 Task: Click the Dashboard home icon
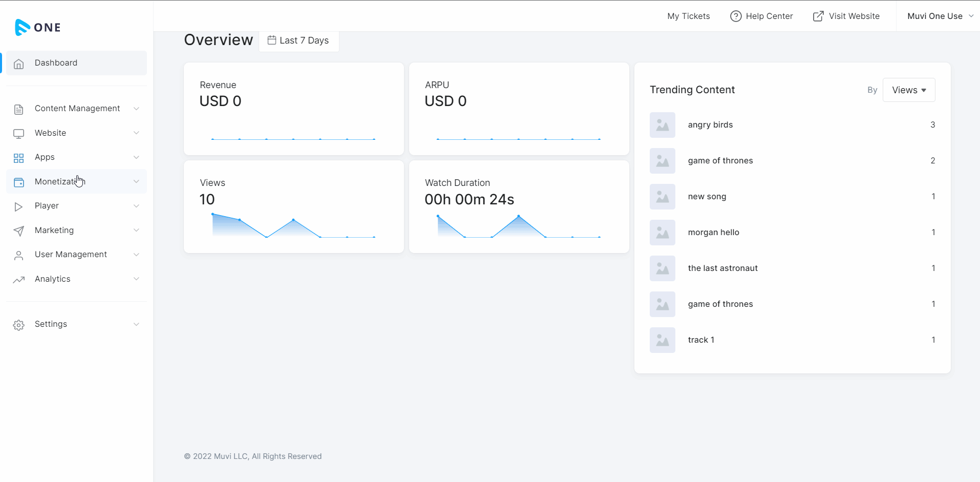[19, 64]
